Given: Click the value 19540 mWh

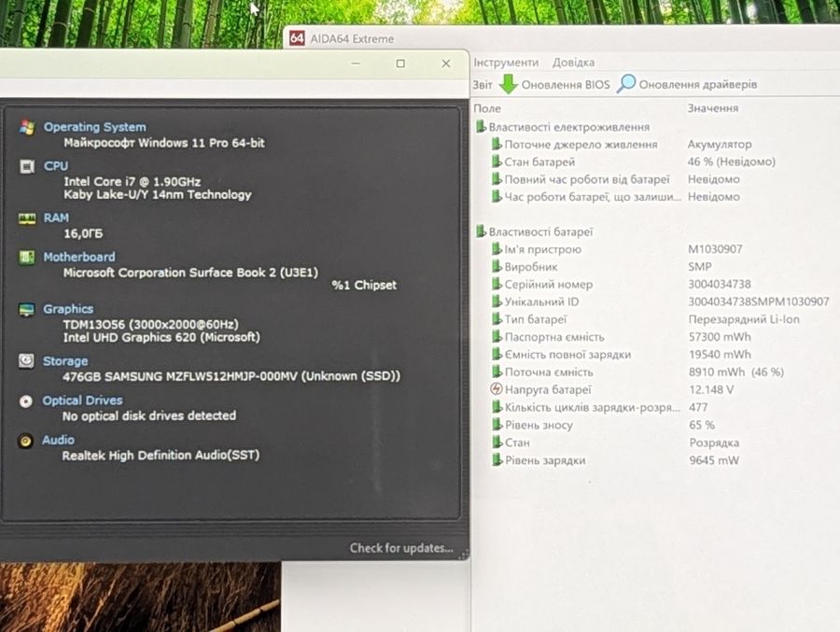Looking at the screenshot, I should [x=720, y=355].
